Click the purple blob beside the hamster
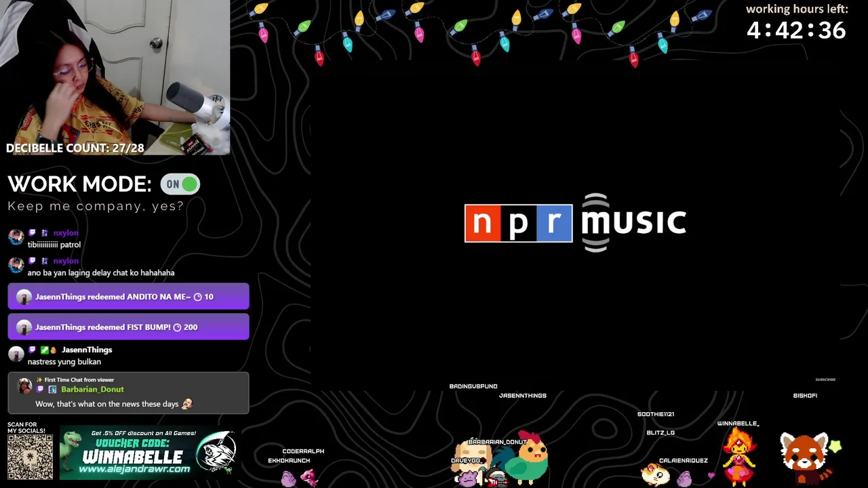This screenshot has height=488, width=868. [684, 479]
